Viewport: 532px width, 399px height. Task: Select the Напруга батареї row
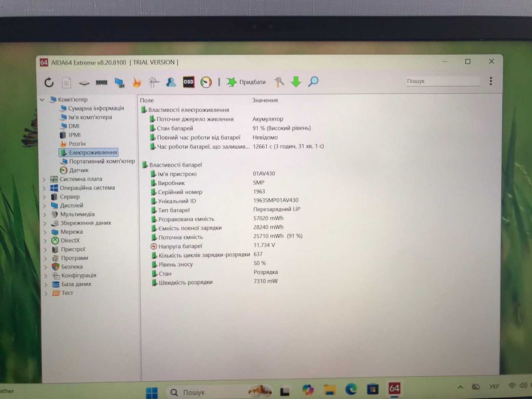click(213, 246)
